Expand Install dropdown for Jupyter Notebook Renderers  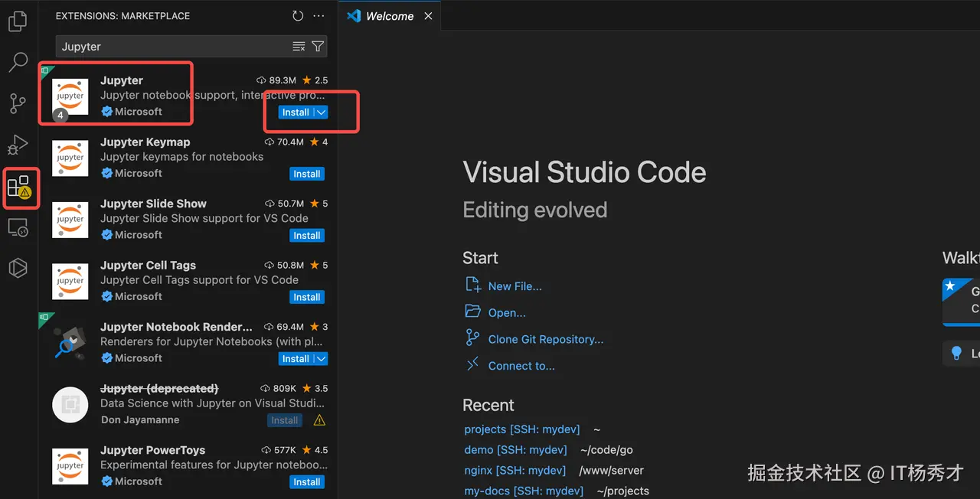click(322, 359)
